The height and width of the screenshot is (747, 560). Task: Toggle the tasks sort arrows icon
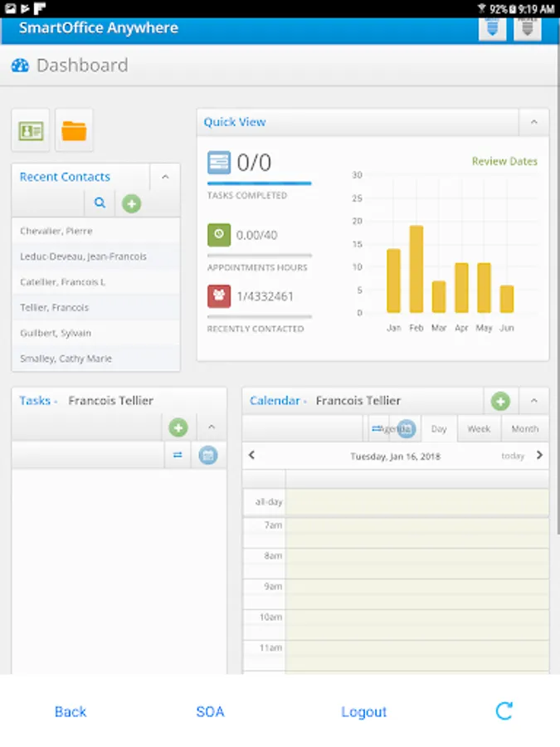tap(178, 455)
